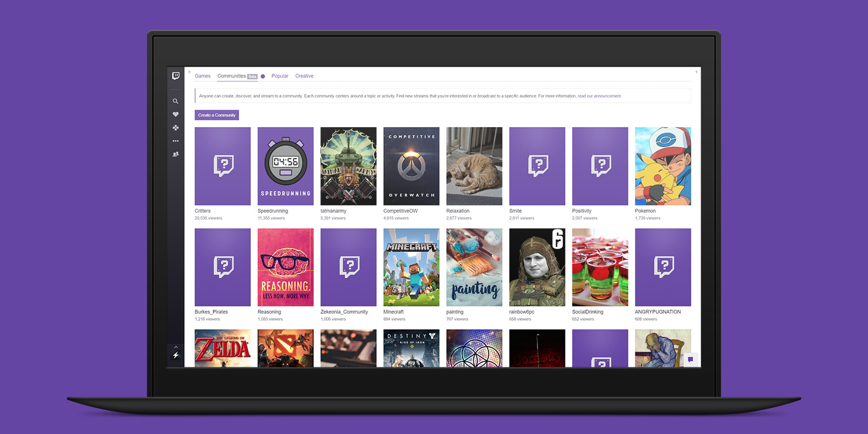Click the ANGRYPUGNATION community name
Viewport: 868px width, 434px height.
click(x=658, y=312)
